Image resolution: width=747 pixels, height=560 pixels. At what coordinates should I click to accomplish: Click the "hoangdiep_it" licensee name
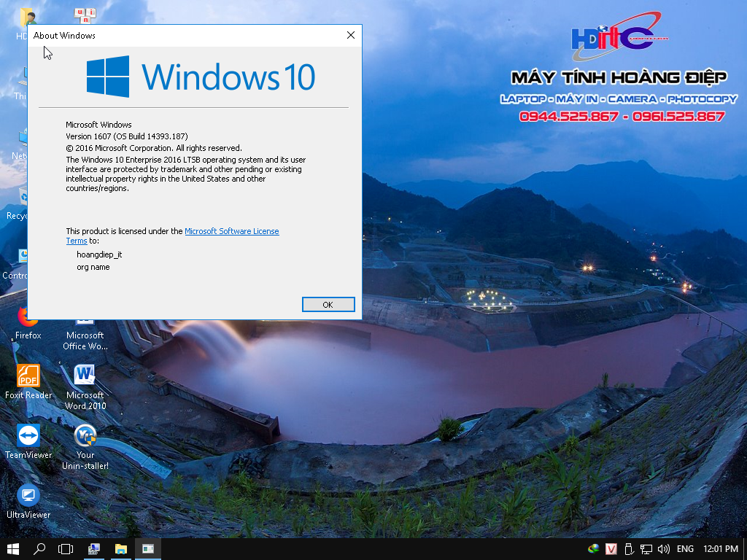click(99, 254)
